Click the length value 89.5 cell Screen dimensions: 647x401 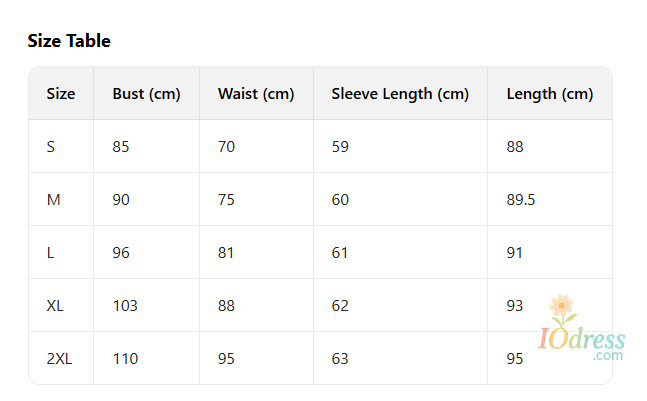[x=521, y=200]
